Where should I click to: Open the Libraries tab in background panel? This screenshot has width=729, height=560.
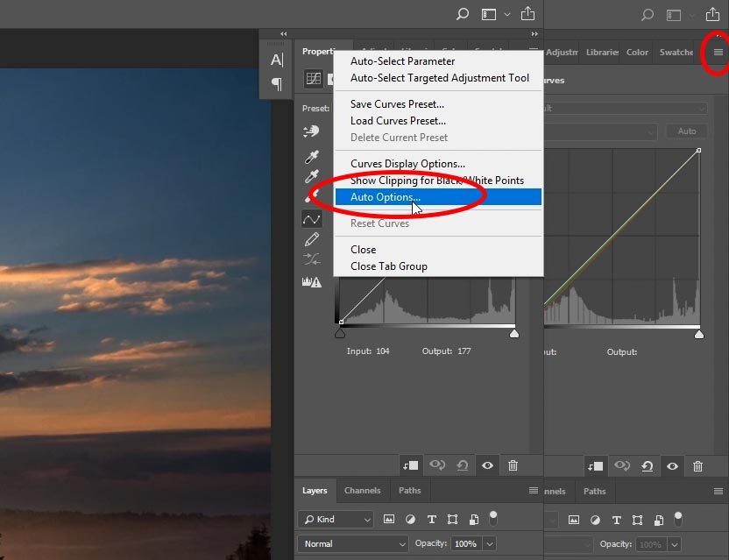[602, 52]
